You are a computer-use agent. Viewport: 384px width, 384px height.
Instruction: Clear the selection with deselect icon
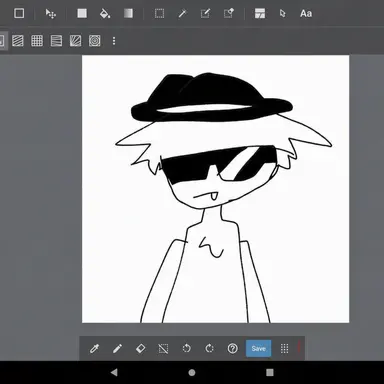point(163,349)
